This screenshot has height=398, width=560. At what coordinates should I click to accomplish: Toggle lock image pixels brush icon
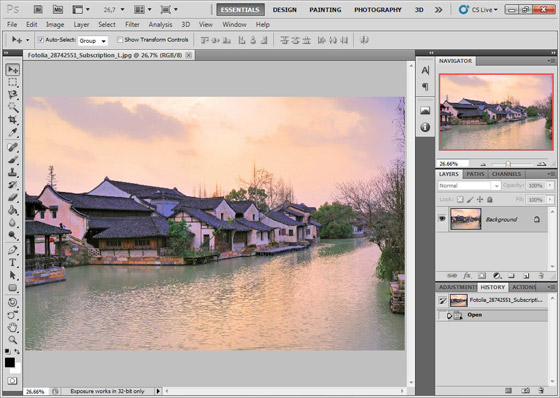point(470,199)
